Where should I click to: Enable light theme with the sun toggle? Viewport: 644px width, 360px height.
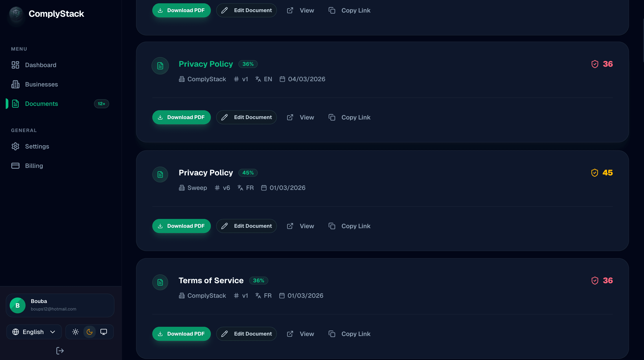coord(75,332)
